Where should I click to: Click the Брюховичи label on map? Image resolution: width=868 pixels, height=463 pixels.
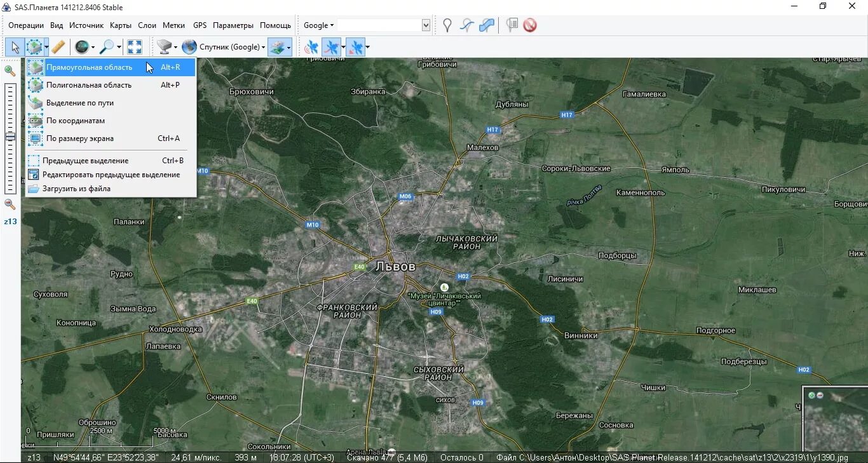pos(252,92)
